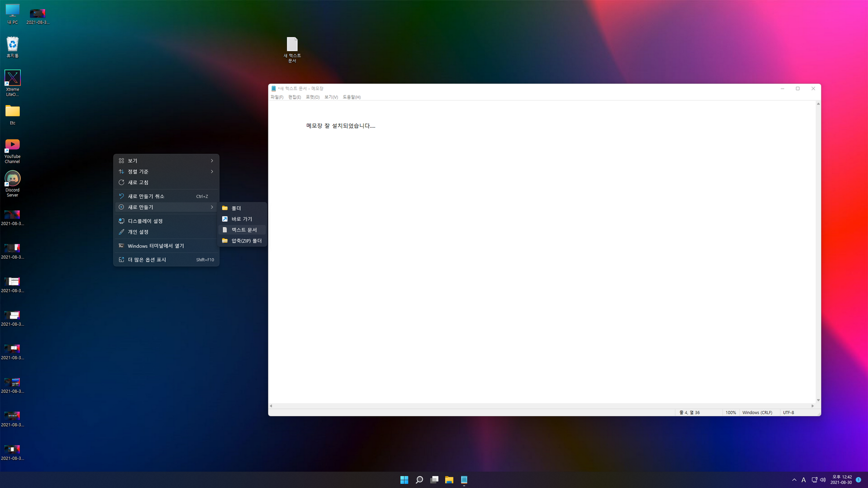Choose 새로 만들기 취소 in context menu

166,196
